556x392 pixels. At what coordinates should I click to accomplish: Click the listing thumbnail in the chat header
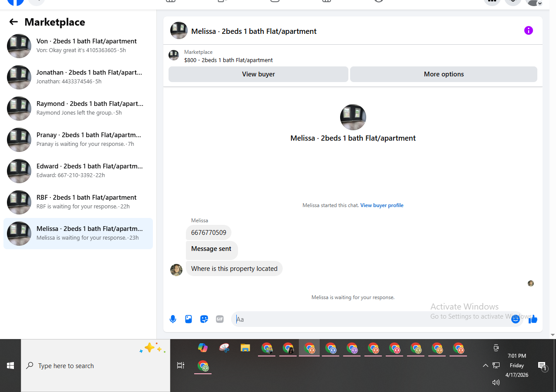[x=179, y=31]
